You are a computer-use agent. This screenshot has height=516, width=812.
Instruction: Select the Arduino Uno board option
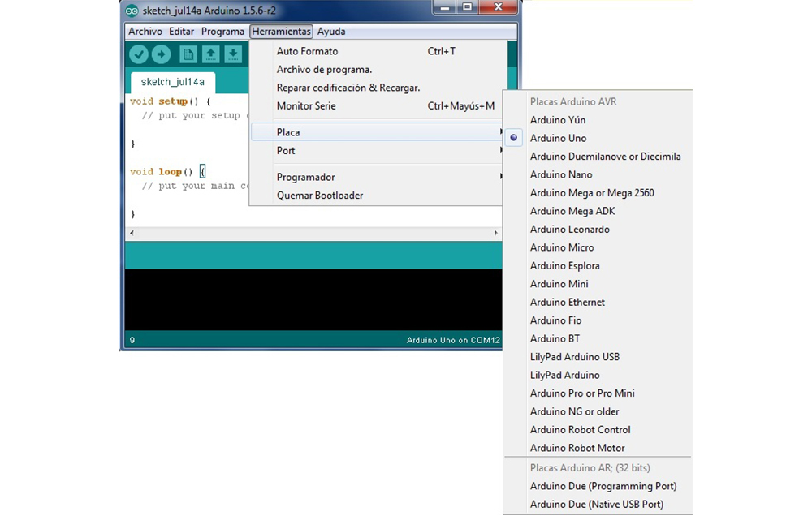coord(558,139)
